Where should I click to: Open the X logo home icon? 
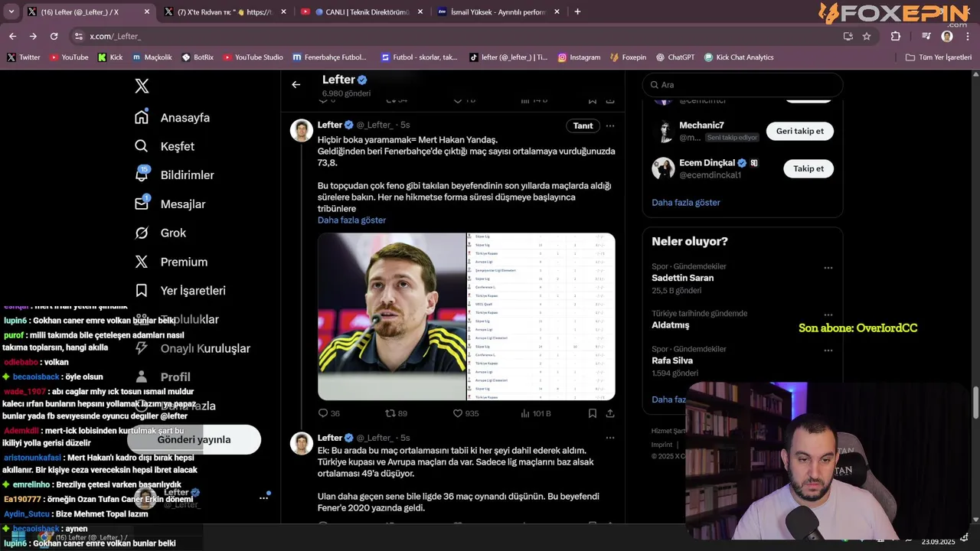click(x=142, y=86)
